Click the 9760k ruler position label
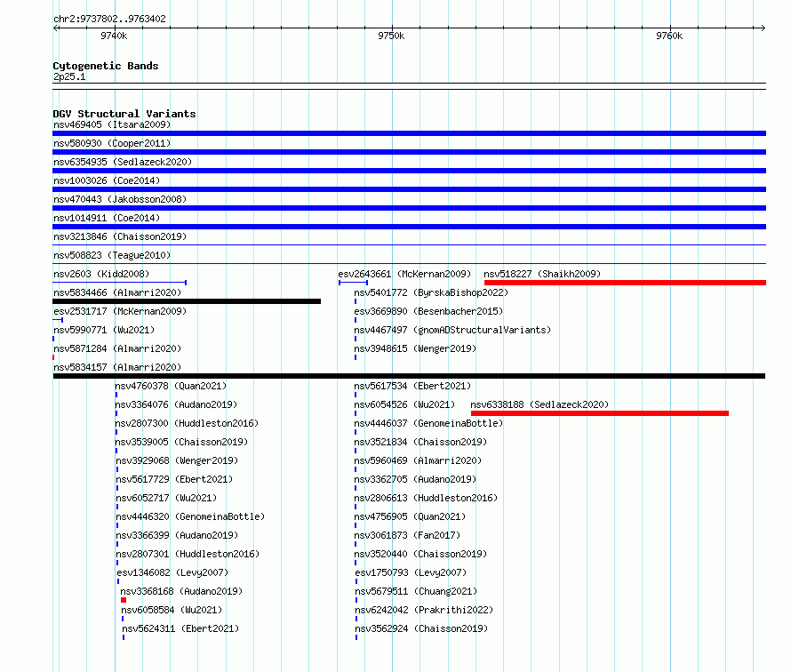Image resolution: width=791 pixels, height=672 pixels. [669, 36]
